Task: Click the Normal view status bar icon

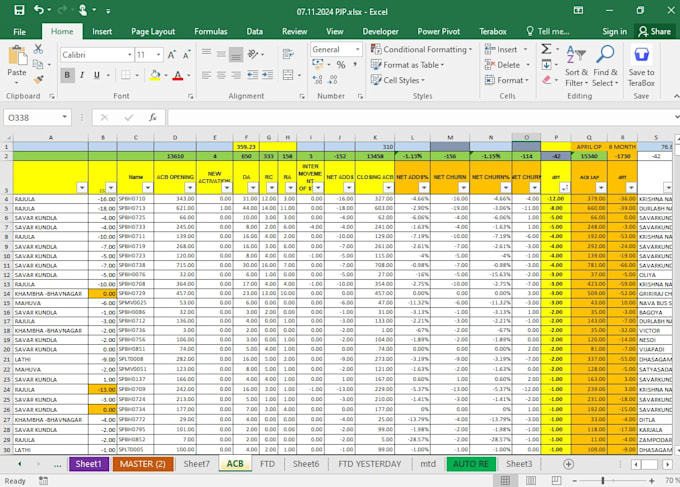Action: tap(505, 480)
